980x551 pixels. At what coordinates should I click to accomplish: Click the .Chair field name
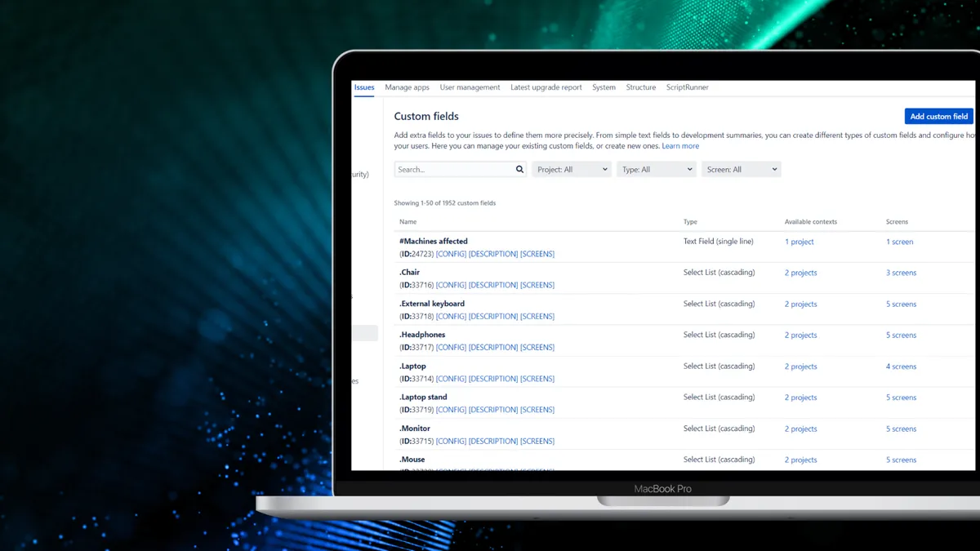[x=409, y=273]
